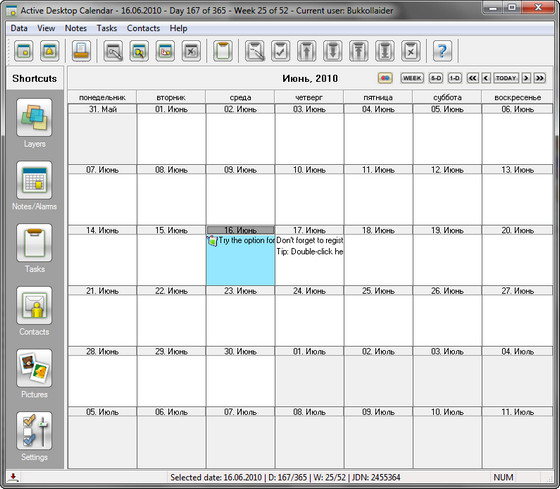Click the move task to bottom icon
The width and height of the screenshot is (560, 489).
point(385,51)
